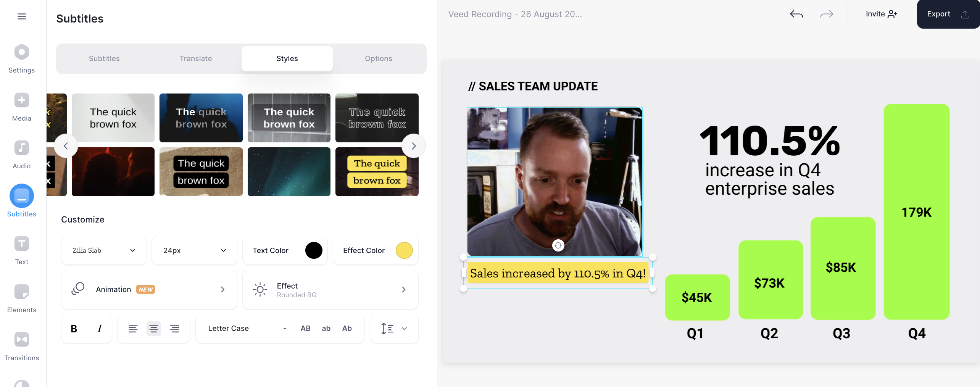This screenshot has width=980, height=387.
Task: Switch to the Translate tab
Action: pos(196,58)
